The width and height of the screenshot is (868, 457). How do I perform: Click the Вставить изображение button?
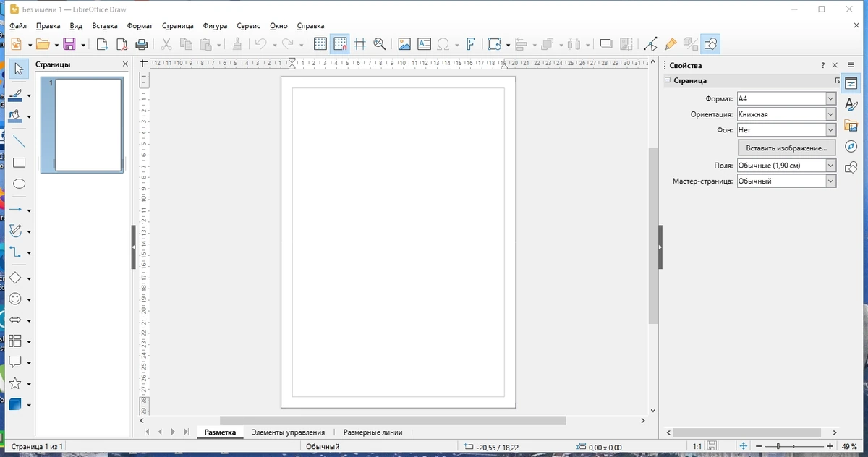786,148
